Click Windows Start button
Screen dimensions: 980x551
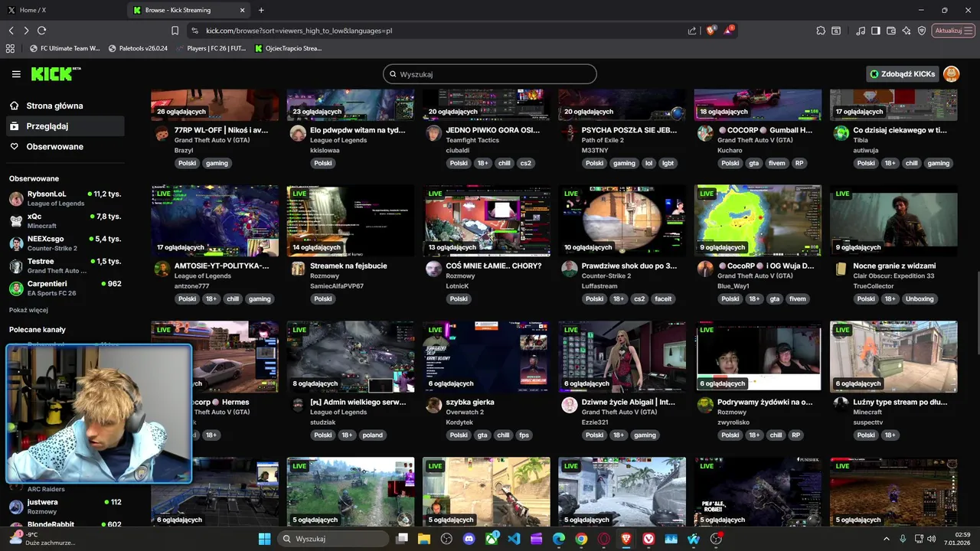coord(264,539)
